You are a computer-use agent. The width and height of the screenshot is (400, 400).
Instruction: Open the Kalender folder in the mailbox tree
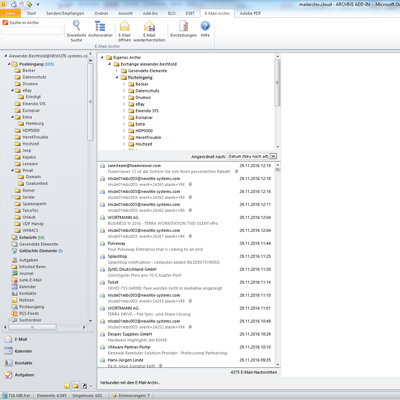coord(24,287)
